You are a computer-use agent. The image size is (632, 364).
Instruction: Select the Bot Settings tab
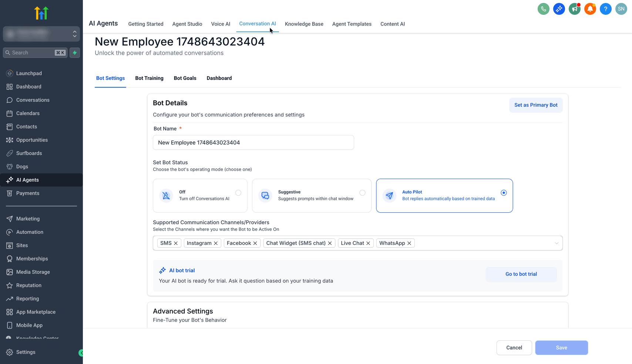110,78
